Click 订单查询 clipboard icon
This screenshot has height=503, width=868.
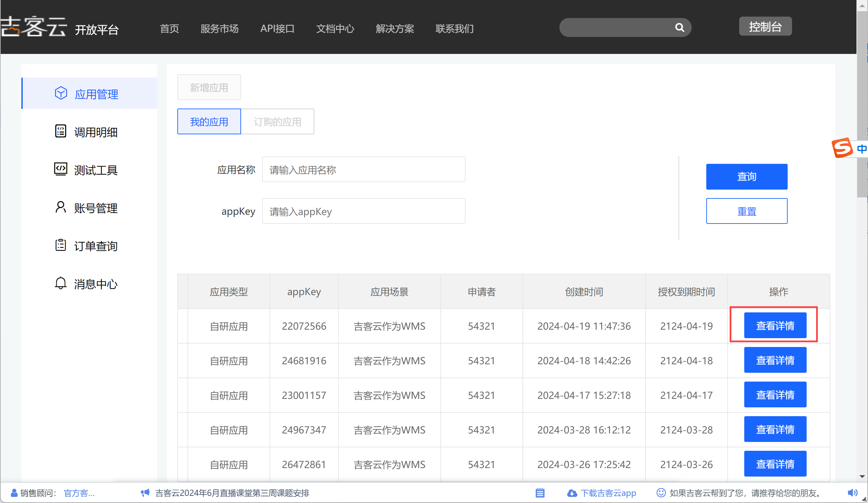[x=61, y=245]
